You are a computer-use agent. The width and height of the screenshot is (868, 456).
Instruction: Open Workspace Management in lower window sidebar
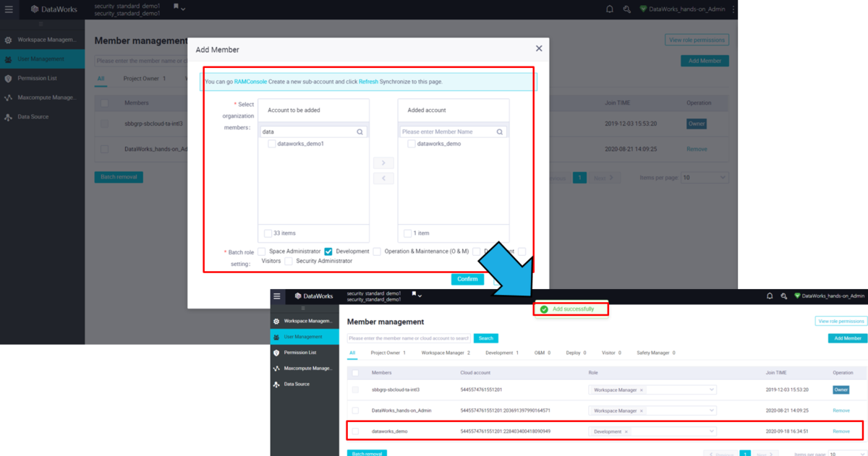coord(304,321)
